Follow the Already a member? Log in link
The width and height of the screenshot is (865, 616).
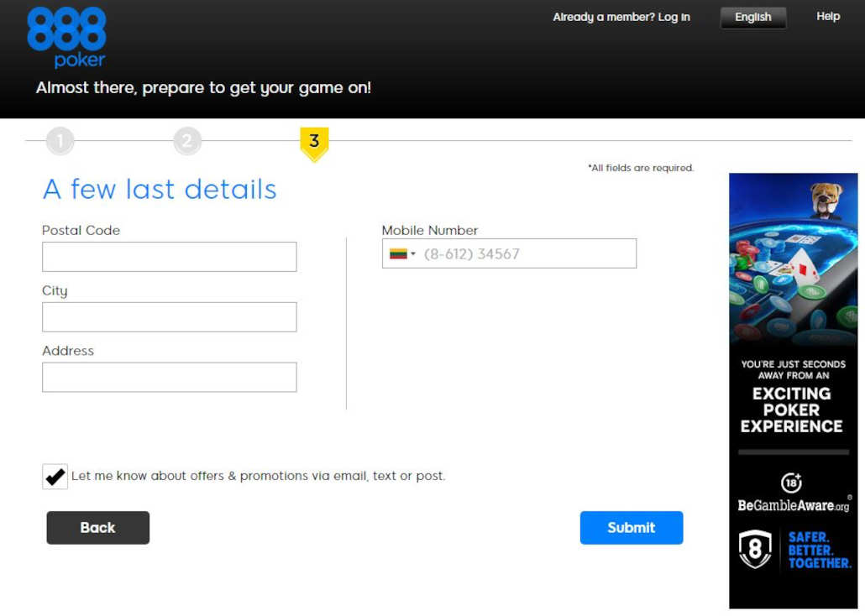[621, 17]
